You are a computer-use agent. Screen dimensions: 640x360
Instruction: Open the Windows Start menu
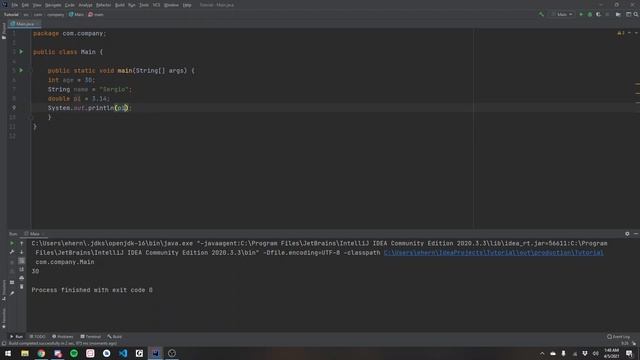coord(8,353)
